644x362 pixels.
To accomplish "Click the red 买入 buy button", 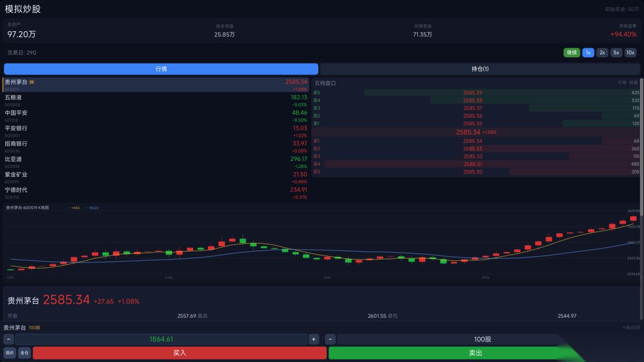I will [180, 353].
